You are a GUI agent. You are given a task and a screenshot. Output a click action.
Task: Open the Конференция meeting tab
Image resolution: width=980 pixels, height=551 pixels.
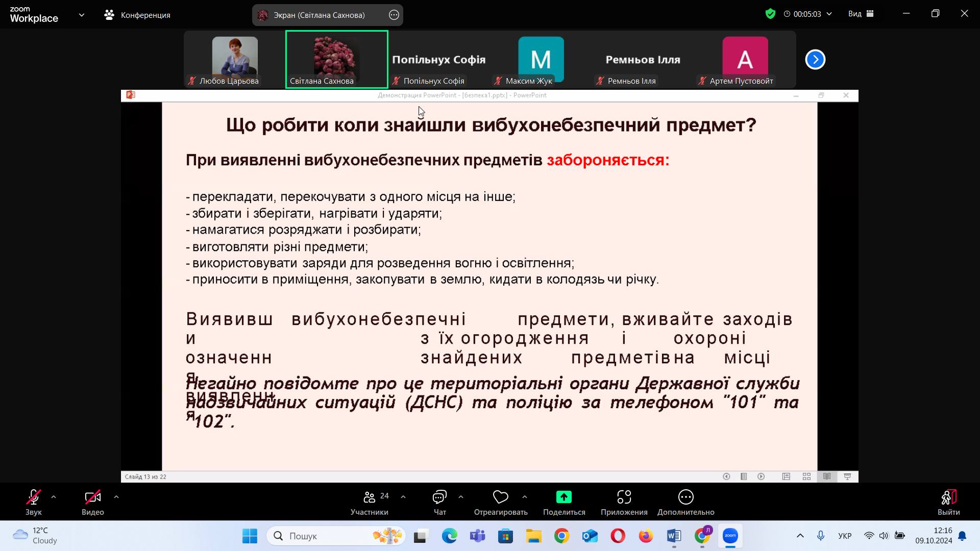(x=138, y=15)
